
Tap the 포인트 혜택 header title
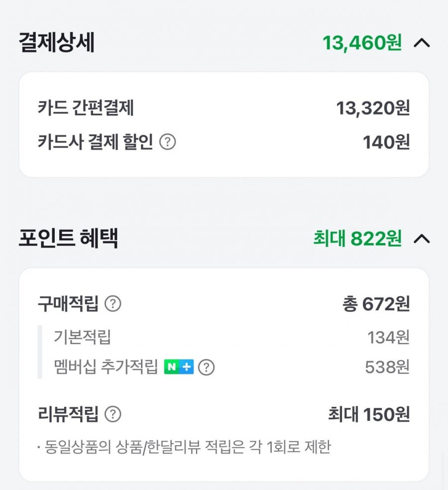click(68, 239)
